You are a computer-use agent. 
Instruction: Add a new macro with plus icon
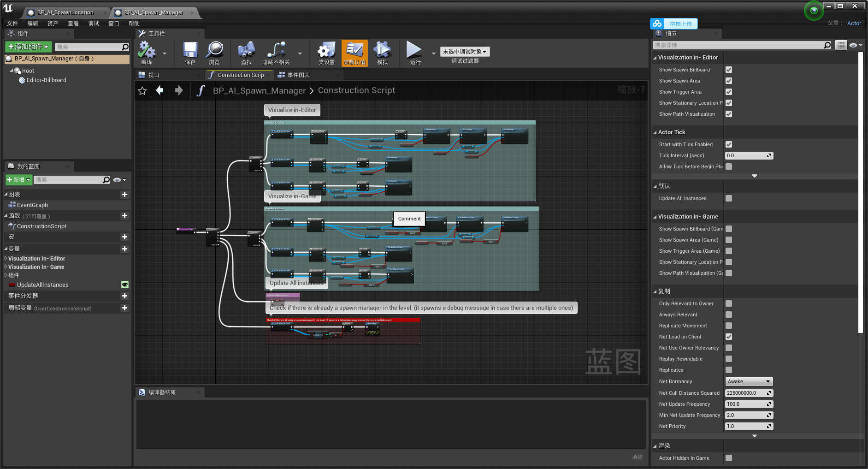(x=124, y=237)
